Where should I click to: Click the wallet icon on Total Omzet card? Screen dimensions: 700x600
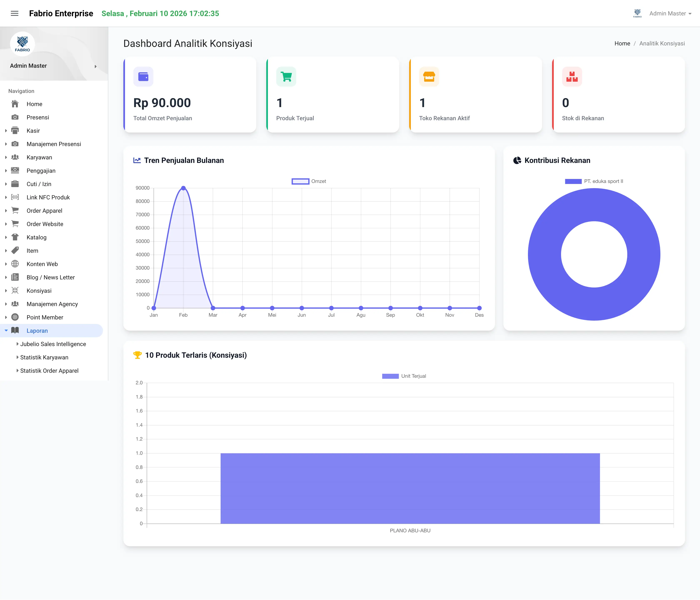(143, 77)
